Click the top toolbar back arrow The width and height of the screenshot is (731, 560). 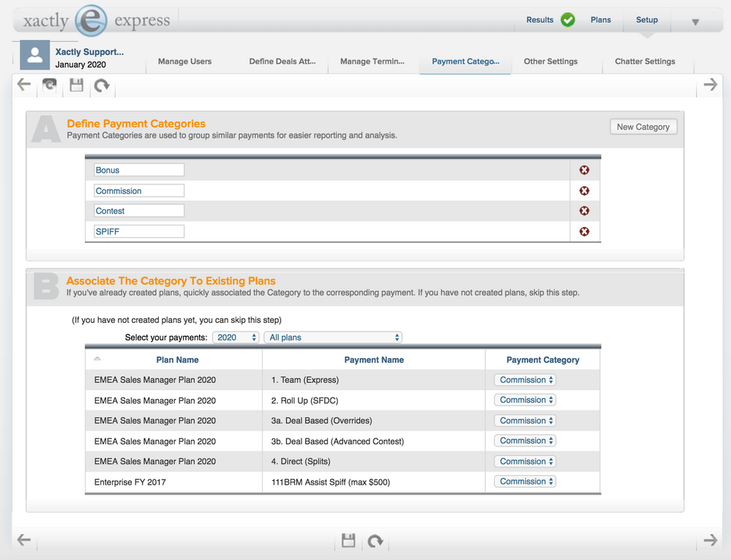[23, 85]
